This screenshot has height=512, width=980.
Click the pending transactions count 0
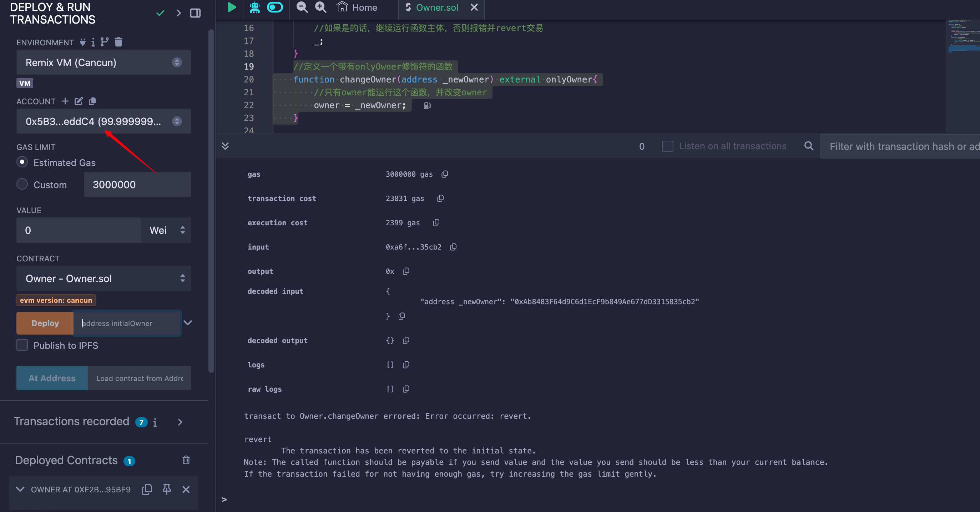641,146
